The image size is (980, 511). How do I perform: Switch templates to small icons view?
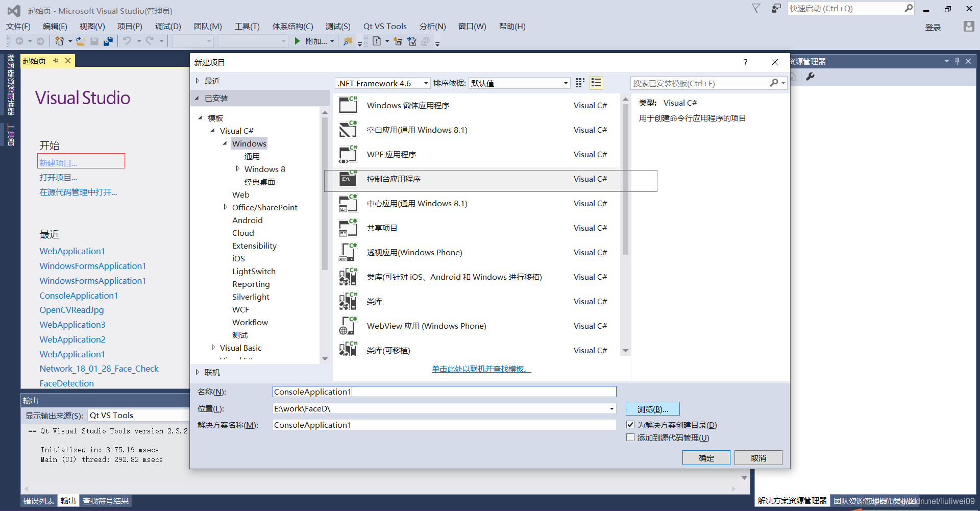point(580,83)
